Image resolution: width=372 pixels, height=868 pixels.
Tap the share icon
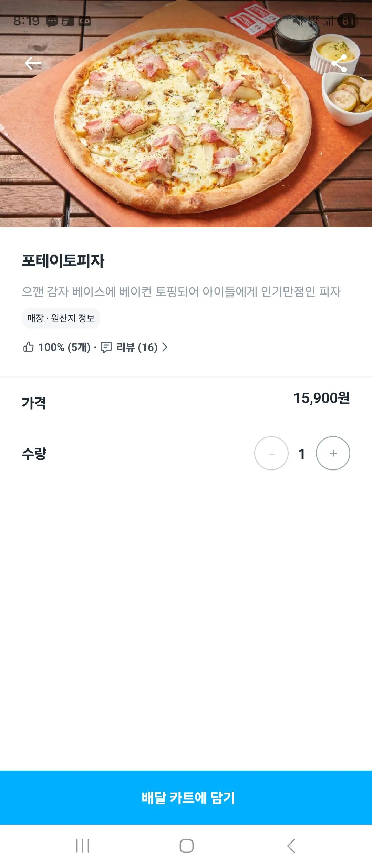(x=339, y=63)
